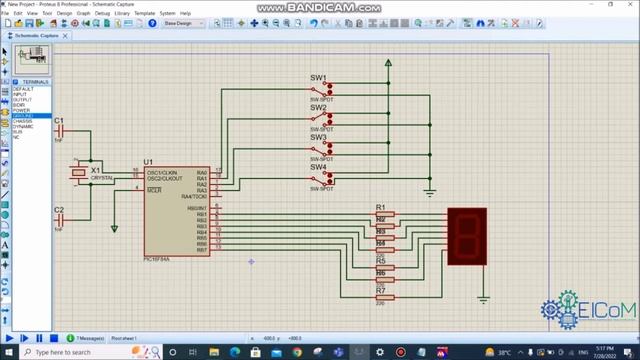Close the Schematic Capture tab

65,36
